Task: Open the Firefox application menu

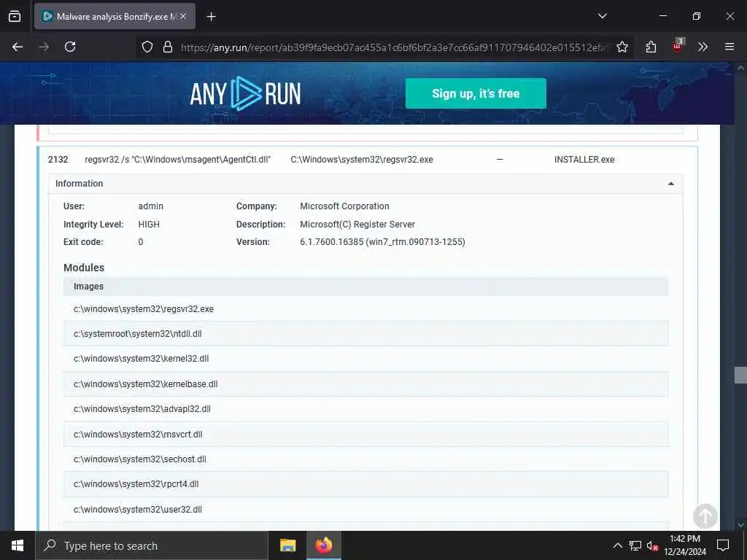Action: (x=729, y=47)
